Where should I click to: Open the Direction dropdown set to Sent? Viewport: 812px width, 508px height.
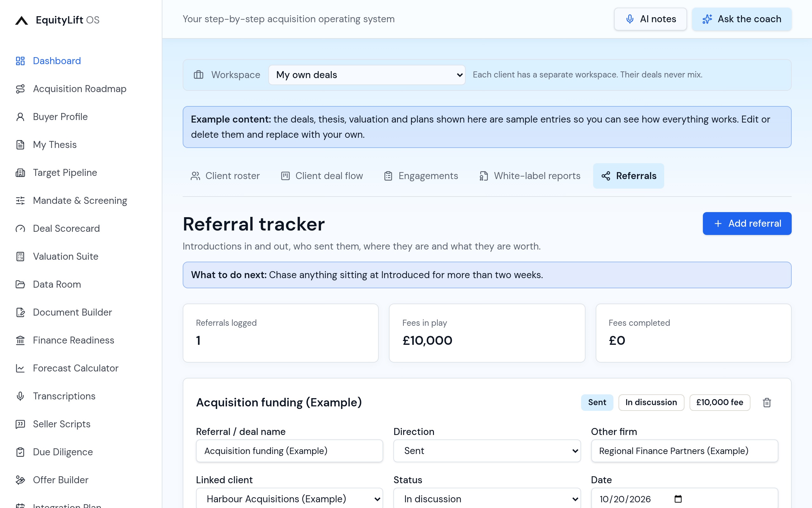click(x=487, y=451)
